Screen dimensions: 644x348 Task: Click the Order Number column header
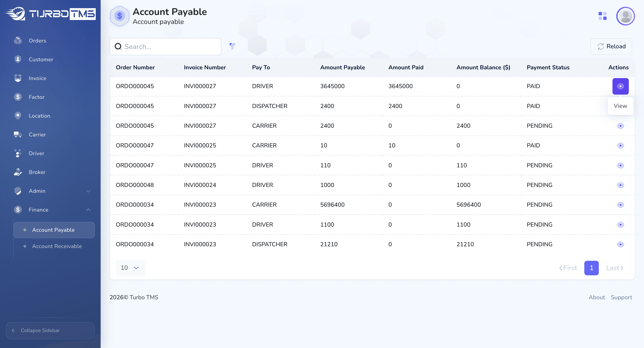click(135, 67)
